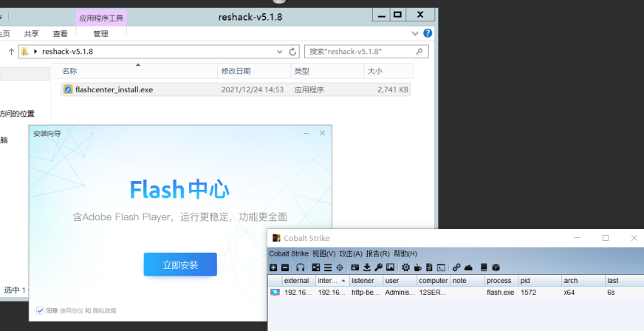Open the 隐私政策 privacy policy link
Viewport: 644px width, 331px height.
(x=105, y=310)
